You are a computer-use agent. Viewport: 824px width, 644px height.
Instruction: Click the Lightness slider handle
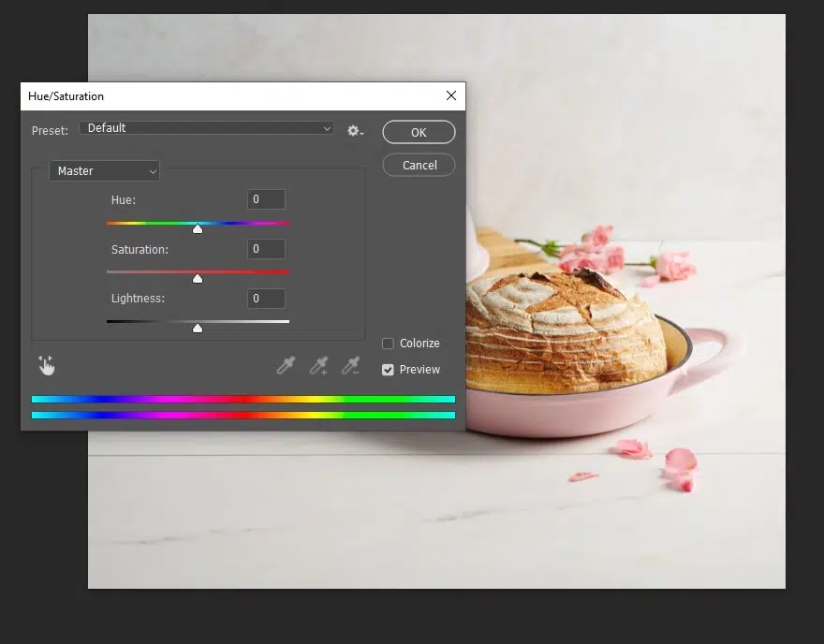point(198,328)
